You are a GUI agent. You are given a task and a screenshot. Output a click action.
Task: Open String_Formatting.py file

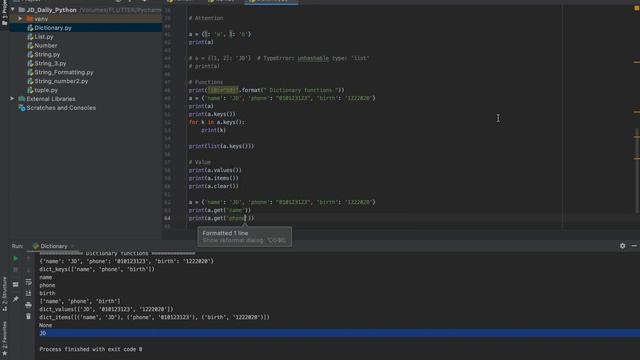point(64,72)
